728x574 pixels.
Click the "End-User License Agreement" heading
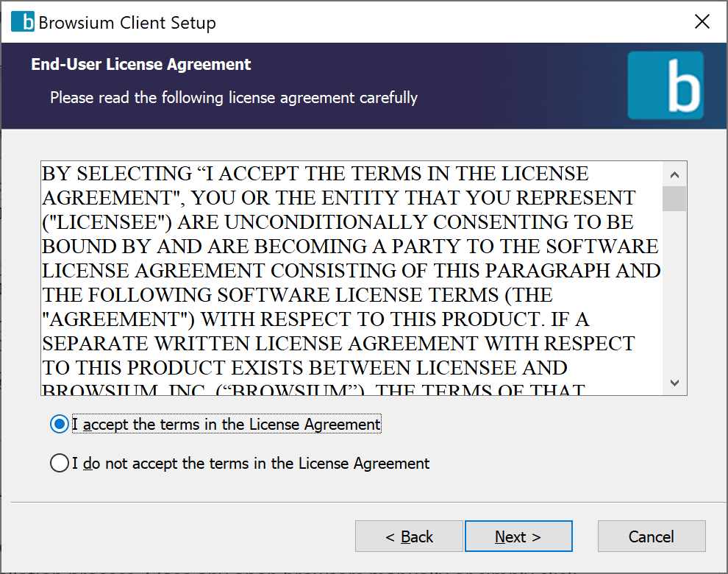pyautogui.click(x=141, y=65)
